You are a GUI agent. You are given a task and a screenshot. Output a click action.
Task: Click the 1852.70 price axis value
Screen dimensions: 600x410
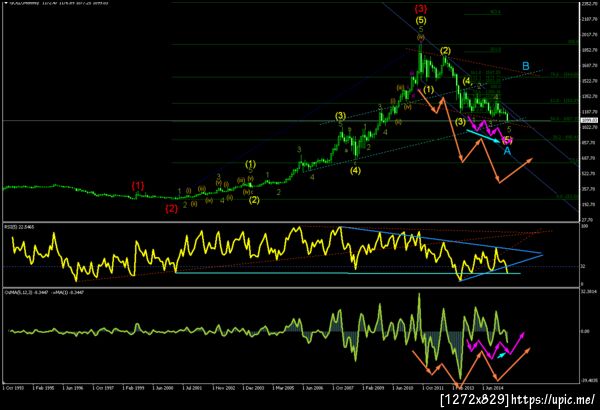click(x=588, y=50)
